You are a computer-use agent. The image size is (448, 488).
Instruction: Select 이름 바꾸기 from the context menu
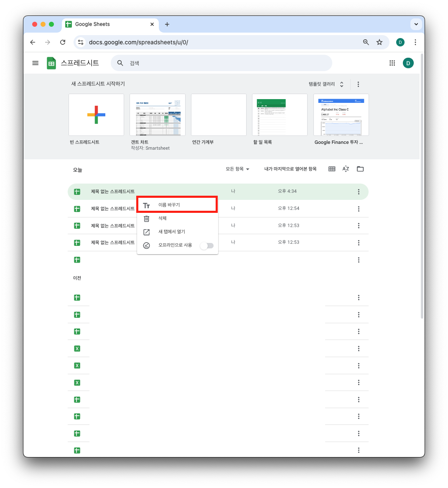[177, 205]
